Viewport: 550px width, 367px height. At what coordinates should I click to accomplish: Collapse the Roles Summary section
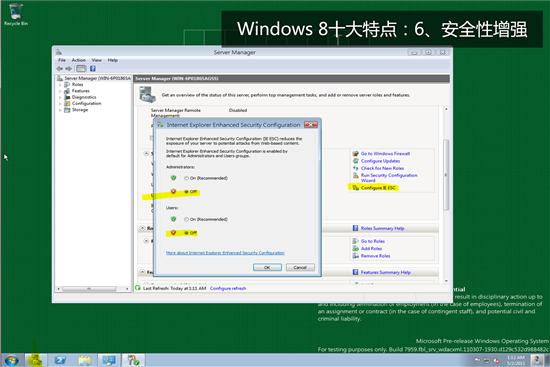coord(142,228)
